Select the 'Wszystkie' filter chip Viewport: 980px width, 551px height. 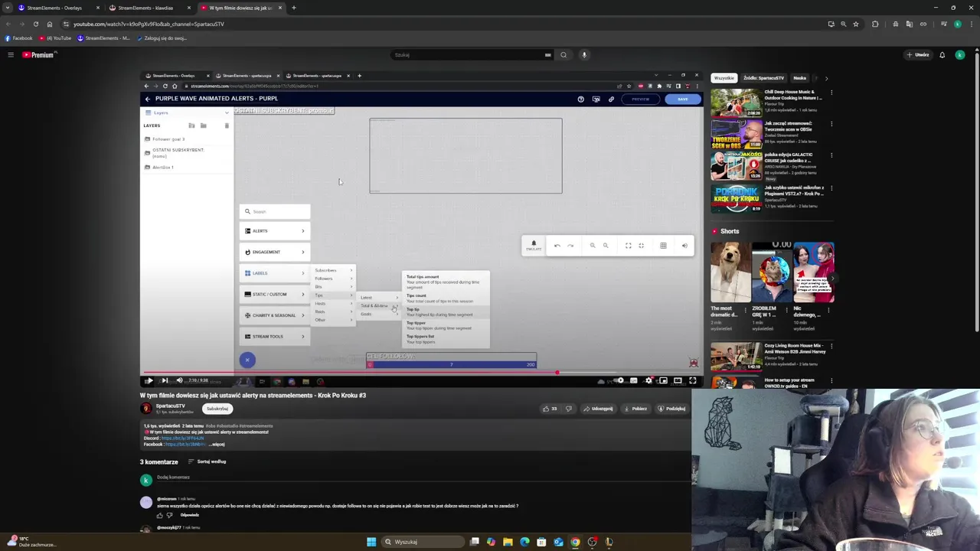click(724, 78)
